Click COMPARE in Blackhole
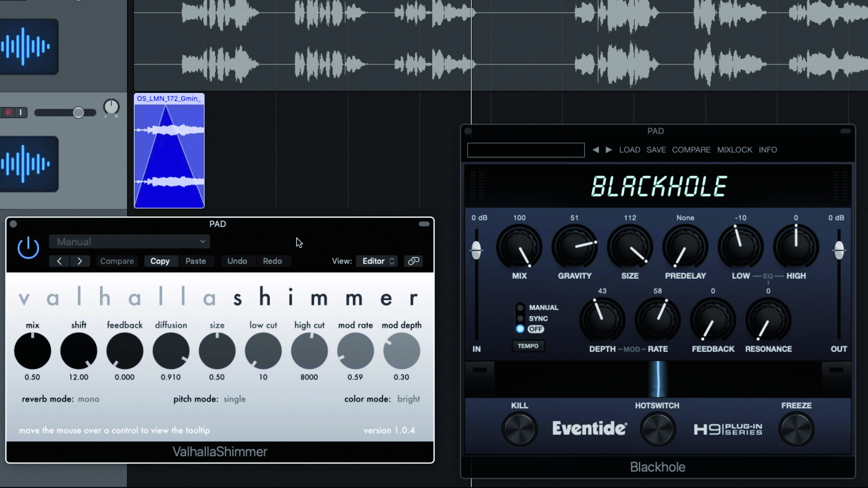Viewport: 868px width, 488px height. click(x=691, y=150)
